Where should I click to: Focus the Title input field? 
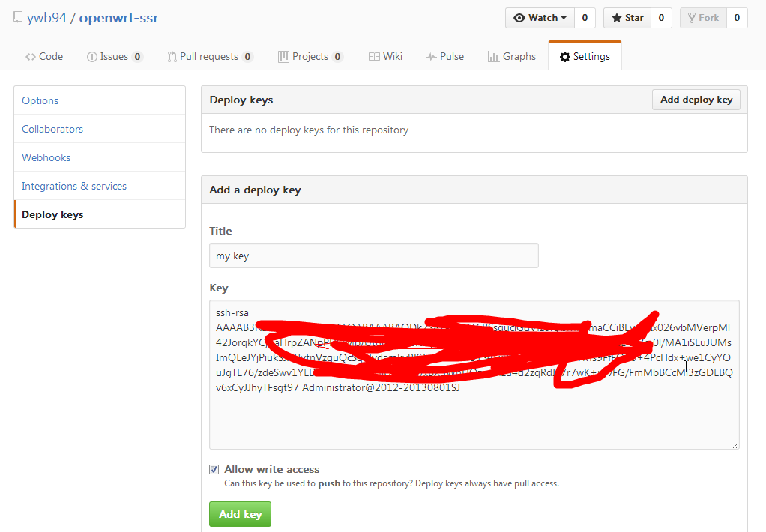pyautogui.click(x=374, y=256)
